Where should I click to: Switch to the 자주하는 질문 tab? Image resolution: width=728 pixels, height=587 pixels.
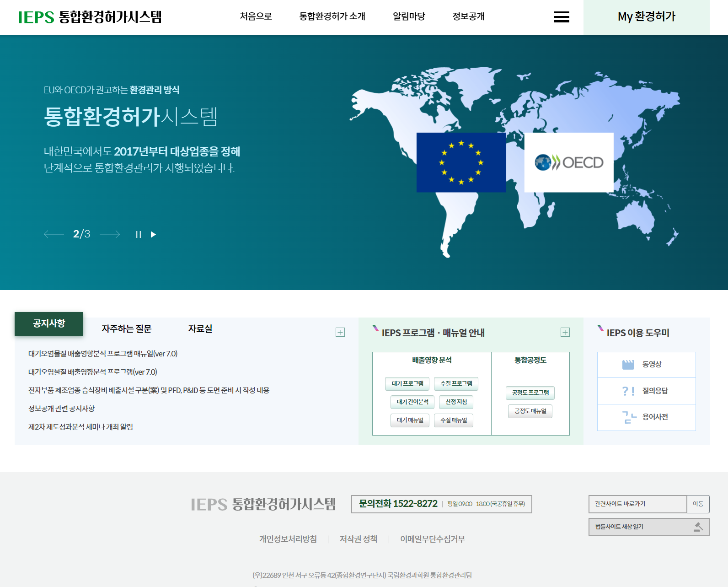click(x=127, y=329)
